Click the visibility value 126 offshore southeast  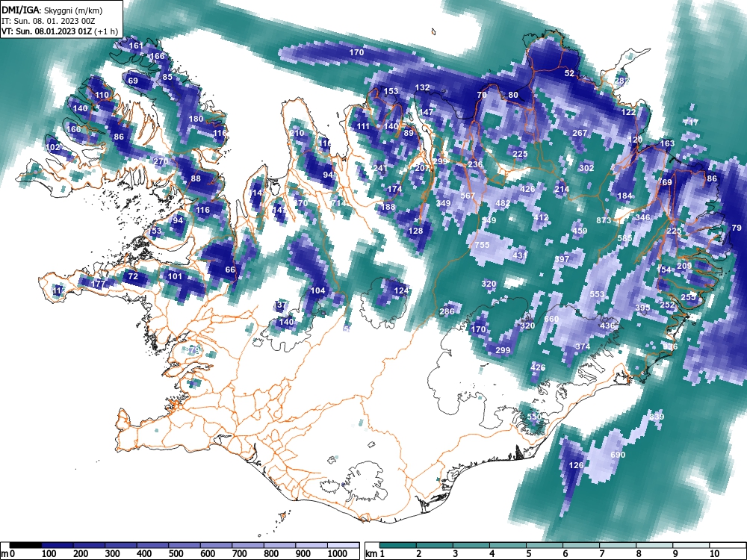coord(576,465)
